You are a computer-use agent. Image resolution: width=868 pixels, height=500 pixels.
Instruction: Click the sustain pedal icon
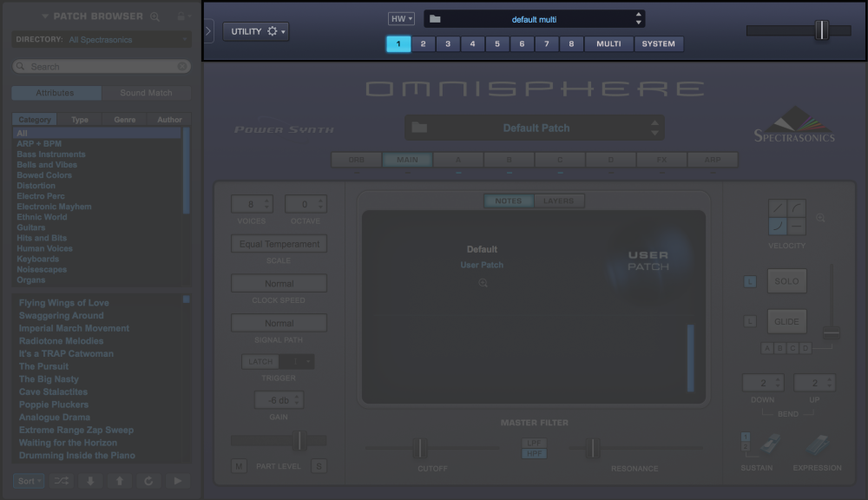(770, 444)
